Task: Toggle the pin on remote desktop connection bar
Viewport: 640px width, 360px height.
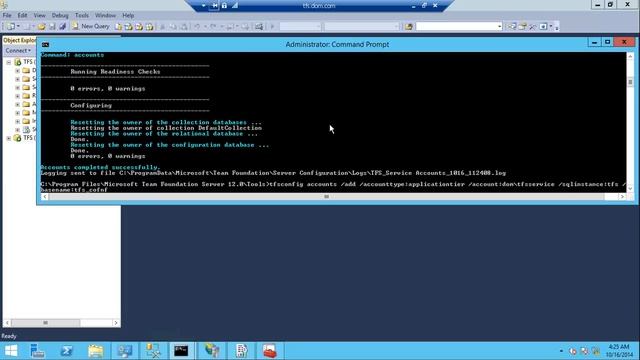Action: point(214,5)
